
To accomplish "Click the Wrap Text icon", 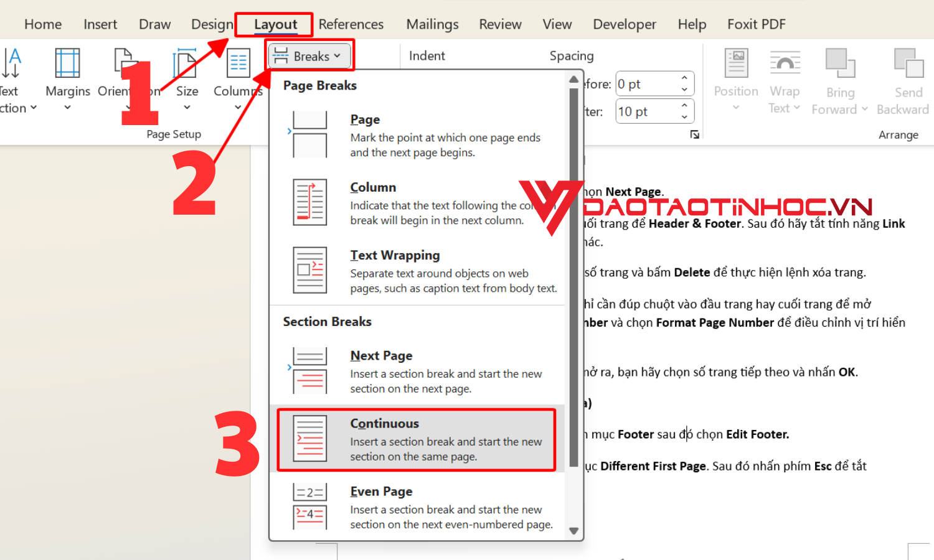I will [785, 63].
